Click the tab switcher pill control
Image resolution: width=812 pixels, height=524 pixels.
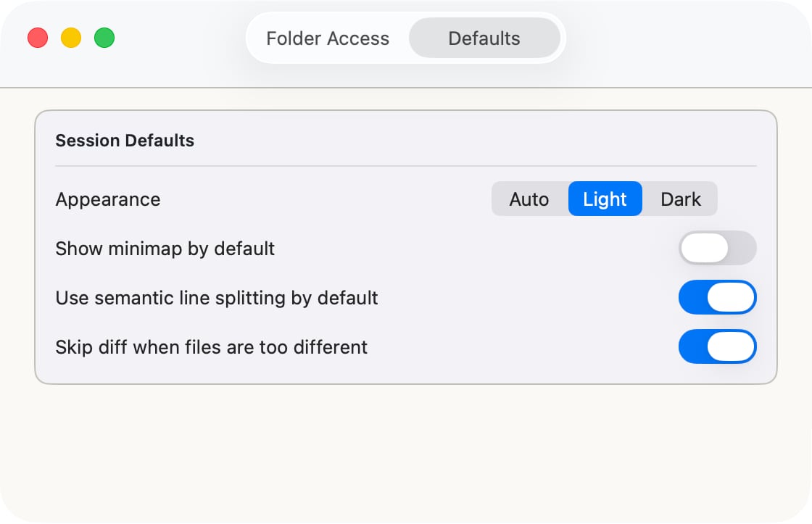click(x=405, y=38)
